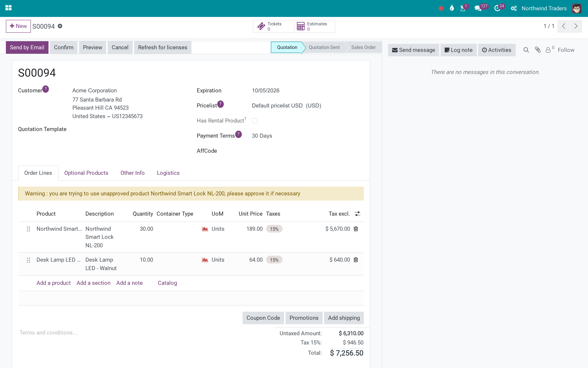Viewport: 588px width, 368px height.
Task: Open the product Catalog link
Action: tap(167, 283)
